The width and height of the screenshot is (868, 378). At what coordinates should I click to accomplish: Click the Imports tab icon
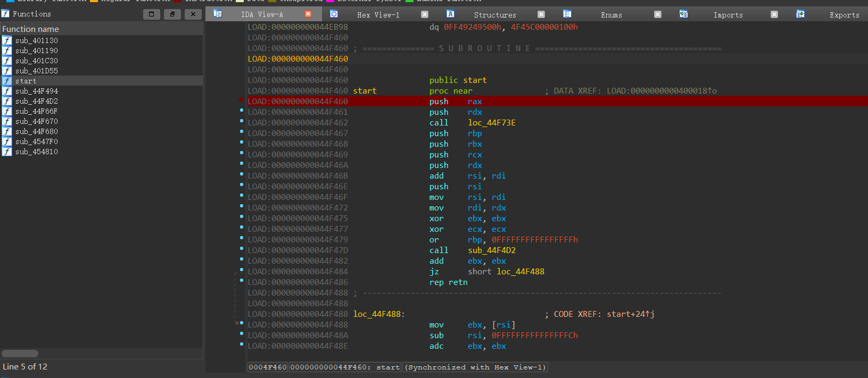pos(683,14)
